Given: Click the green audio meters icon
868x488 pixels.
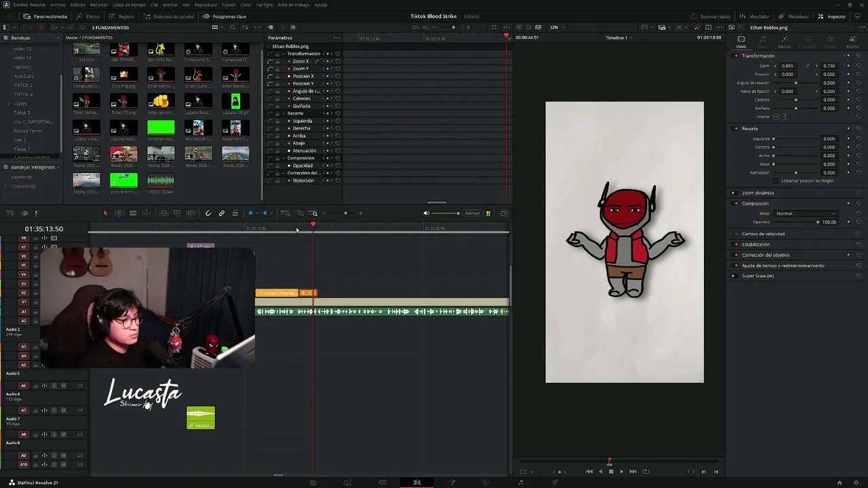Looking at the screenshot, I should 488,213.
